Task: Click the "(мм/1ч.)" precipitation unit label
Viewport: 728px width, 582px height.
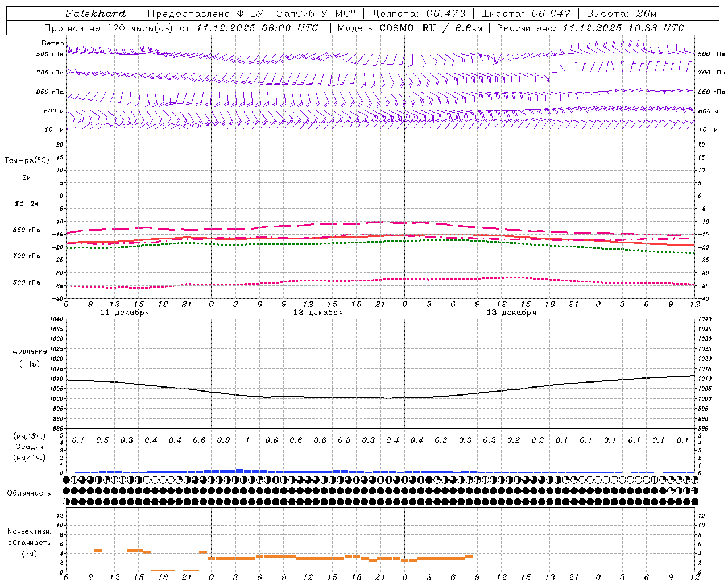Action: pos(30,458)
